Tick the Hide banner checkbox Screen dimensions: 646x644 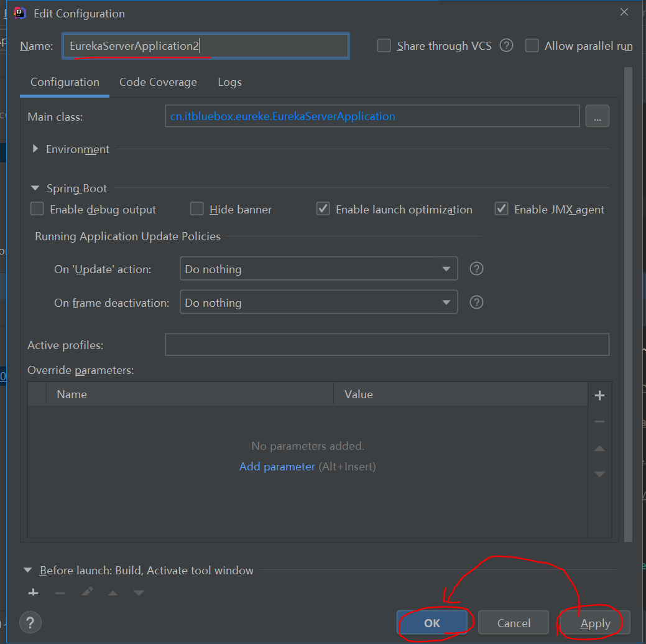pyautogui.click(x=196, y=208)
